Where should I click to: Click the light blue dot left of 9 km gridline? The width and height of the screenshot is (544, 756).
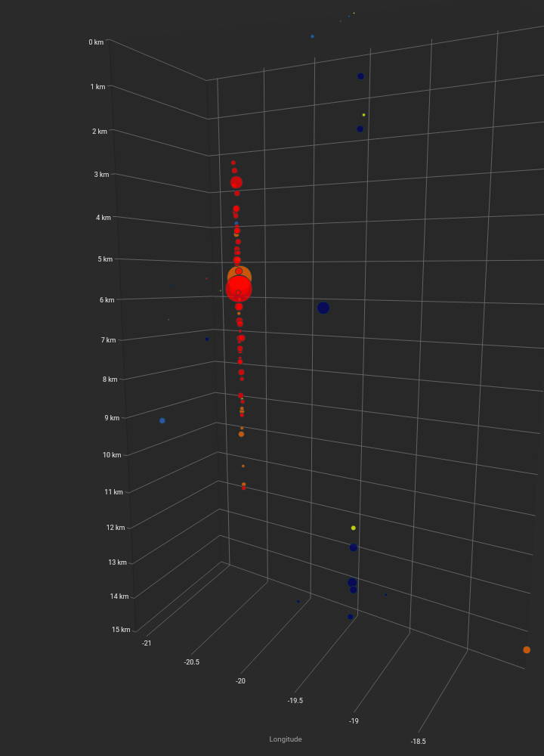(x=162, y=420)
